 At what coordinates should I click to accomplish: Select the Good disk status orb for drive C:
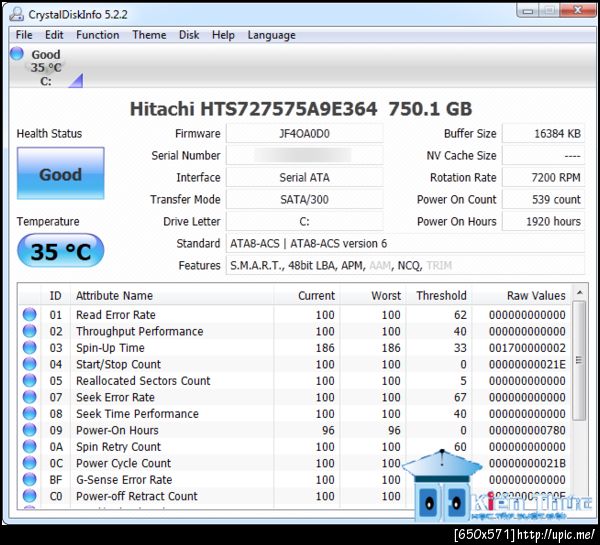pos(17,54)
